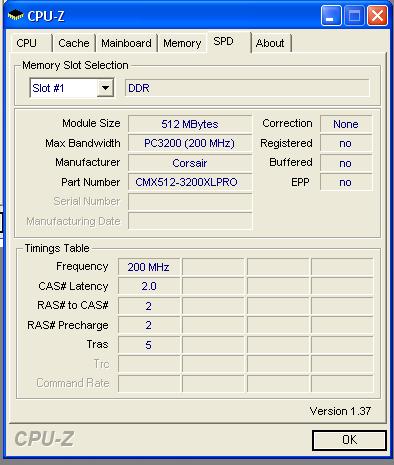Select the CMX512-3200XLPRO part number

[x=190, y=182]
